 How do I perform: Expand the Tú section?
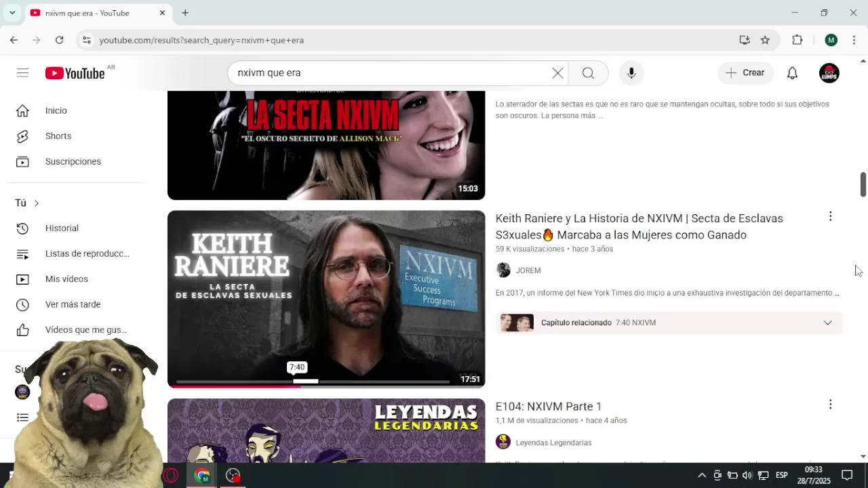(27, 203)
